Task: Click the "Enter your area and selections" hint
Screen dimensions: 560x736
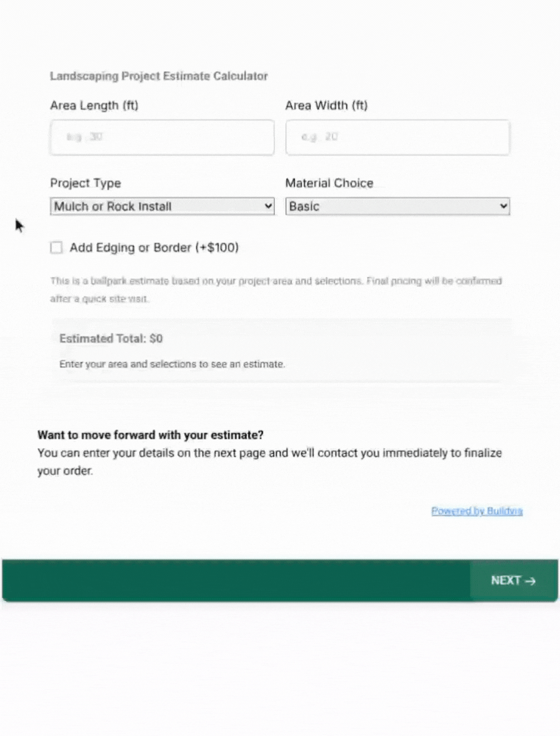Action: [172, 364]
